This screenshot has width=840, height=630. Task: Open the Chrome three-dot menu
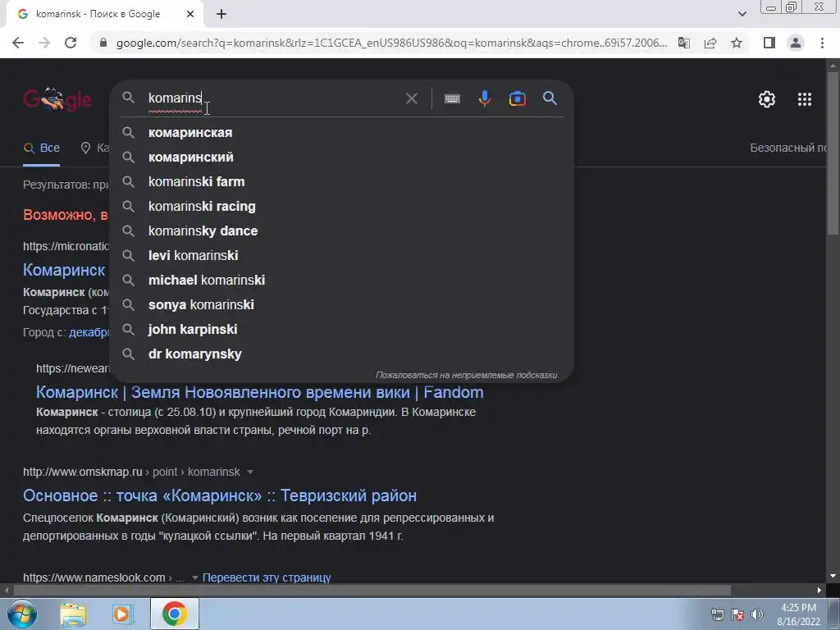tap(822, 43)
